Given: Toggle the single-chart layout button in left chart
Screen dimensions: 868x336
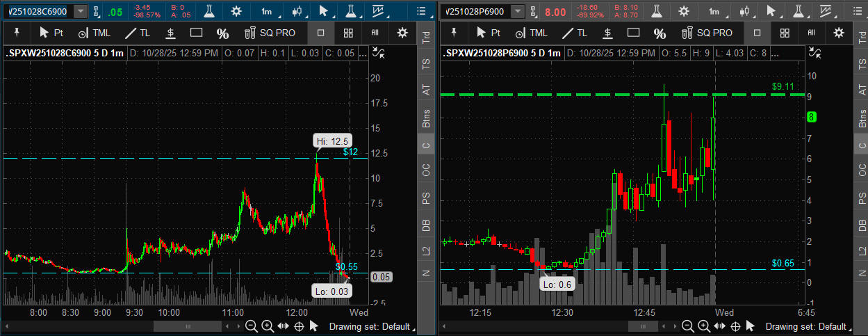Looking at the screenshot, I should click(x=320, y=33).
